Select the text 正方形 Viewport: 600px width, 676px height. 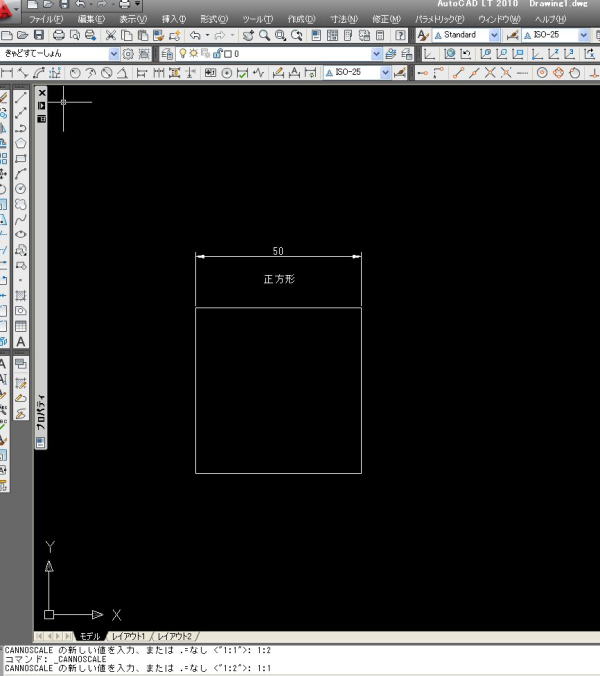(x=279, y=279)
